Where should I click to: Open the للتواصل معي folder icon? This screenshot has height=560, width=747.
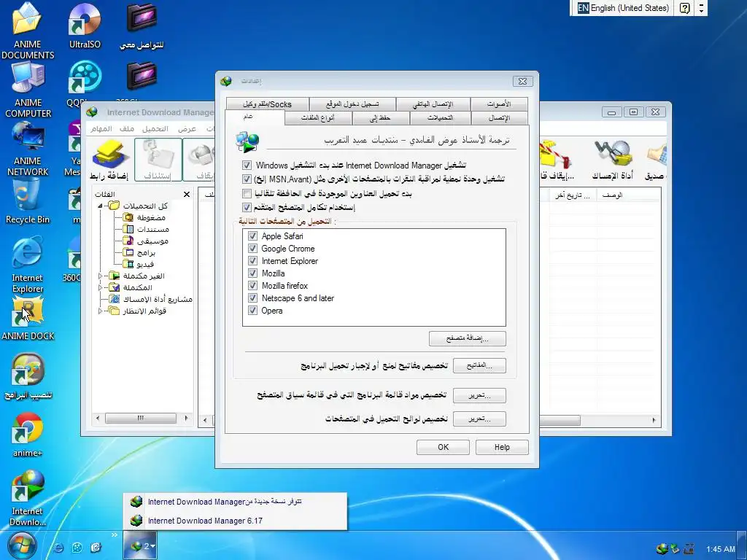tap(142, 19)
